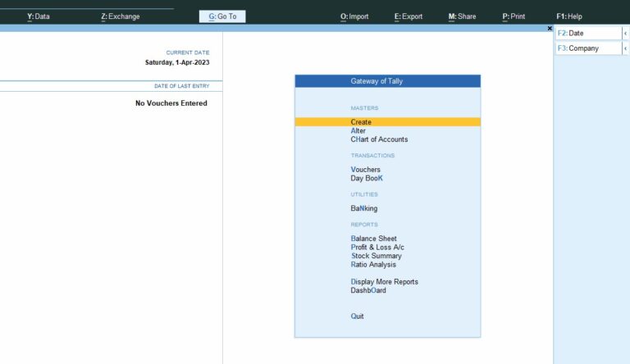Open the P: Print menu
The width and height of the screenshot is (630, 364).
coord(514,16)
